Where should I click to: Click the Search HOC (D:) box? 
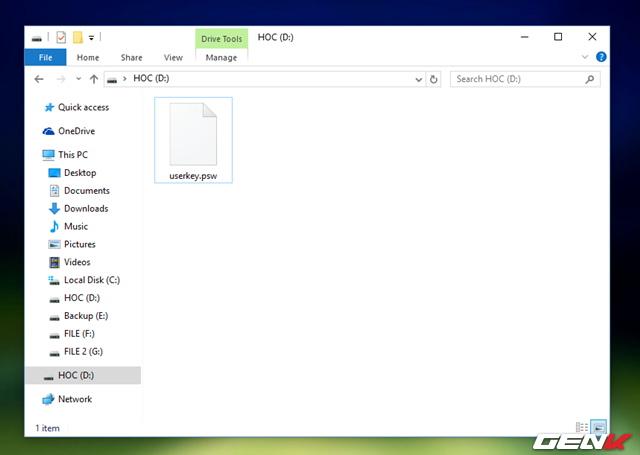(x=525, y=79)
